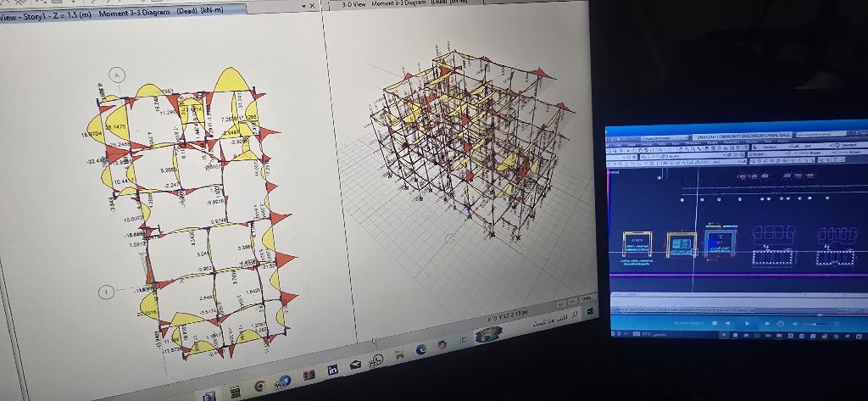
Task: Launch LinkedIn app from taskbar
Action: tap(333, 369)
